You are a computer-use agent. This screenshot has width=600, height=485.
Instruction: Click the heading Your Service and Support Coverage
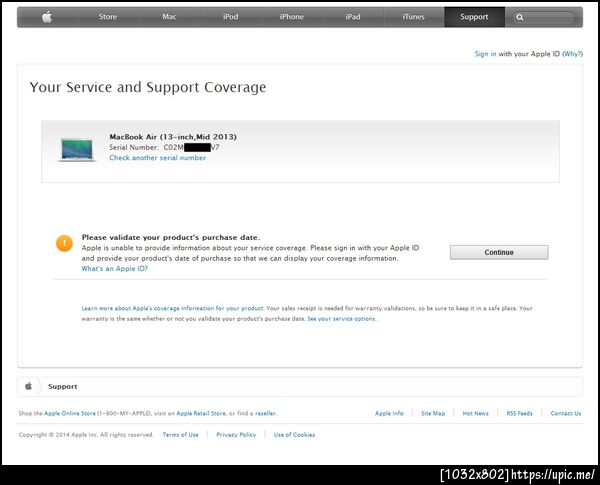pyautogui.click(x=148, y=87)
